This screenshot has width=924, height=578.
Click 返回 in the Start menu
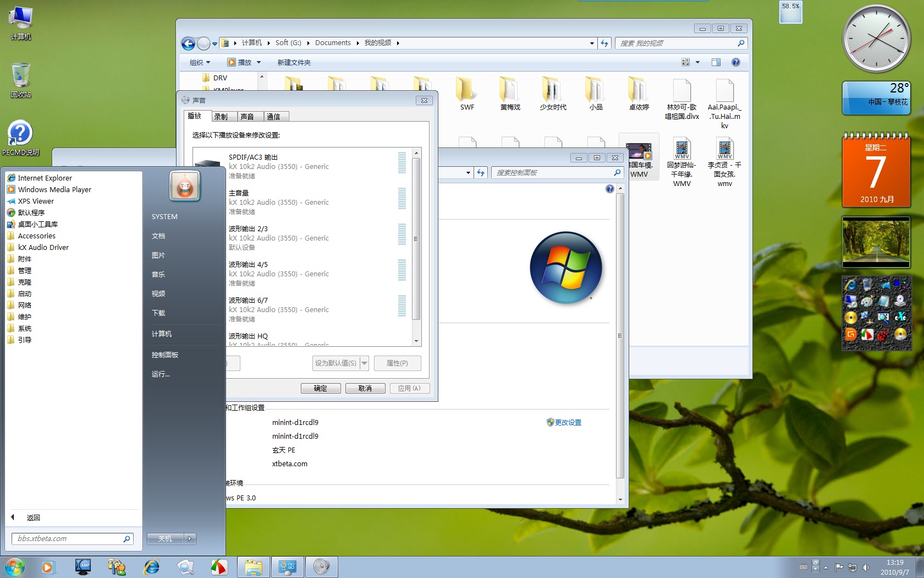(x=34, y=517)
